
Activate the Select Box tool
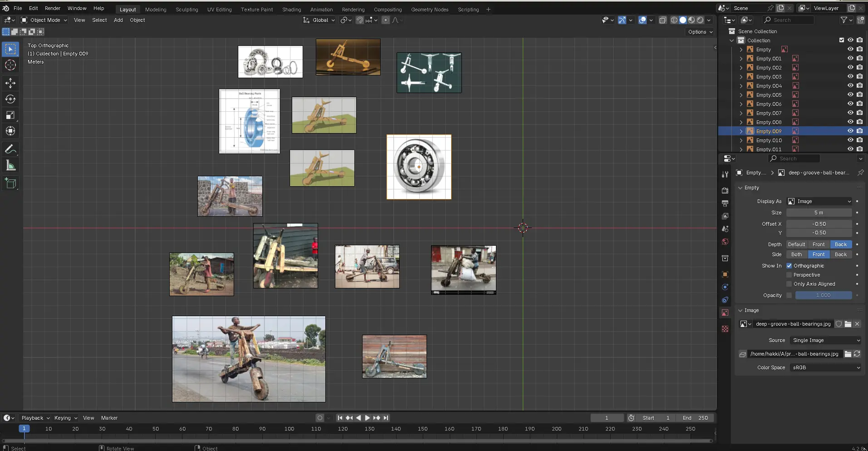(x=10, y=49)
